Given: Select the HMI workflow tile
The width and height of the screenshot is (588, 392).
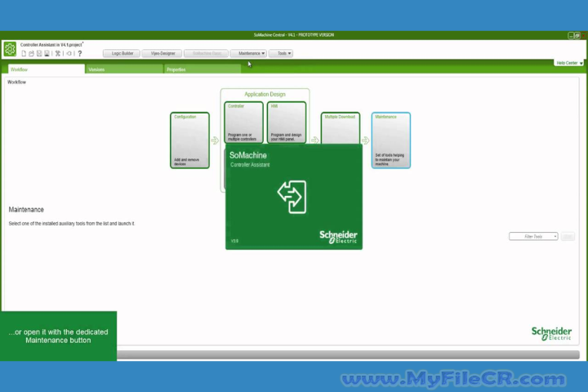Looking at the screenshot, I should (x=287, y=122).
